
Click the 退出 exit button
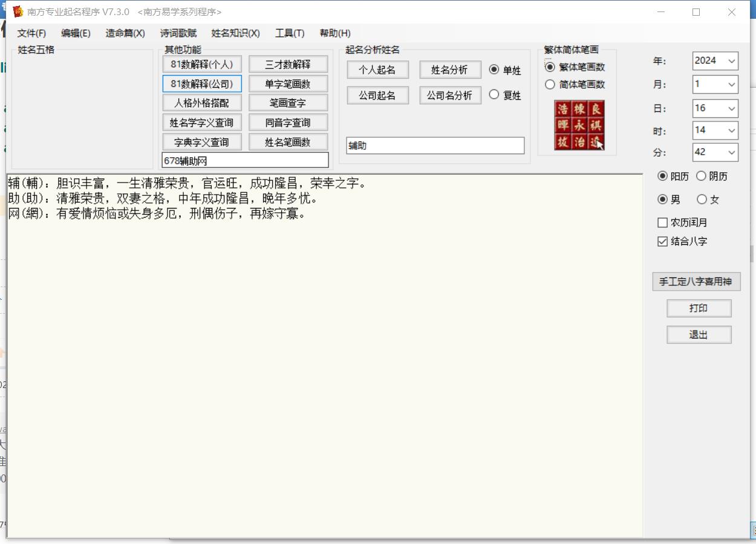[x=699, y=334]
